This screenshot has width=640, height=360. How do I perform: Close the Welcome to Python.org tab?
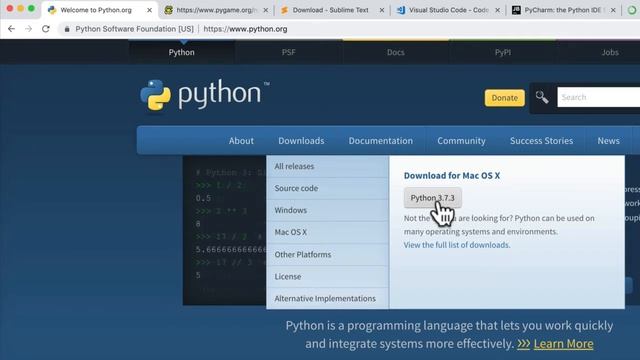tap(149, 10)
